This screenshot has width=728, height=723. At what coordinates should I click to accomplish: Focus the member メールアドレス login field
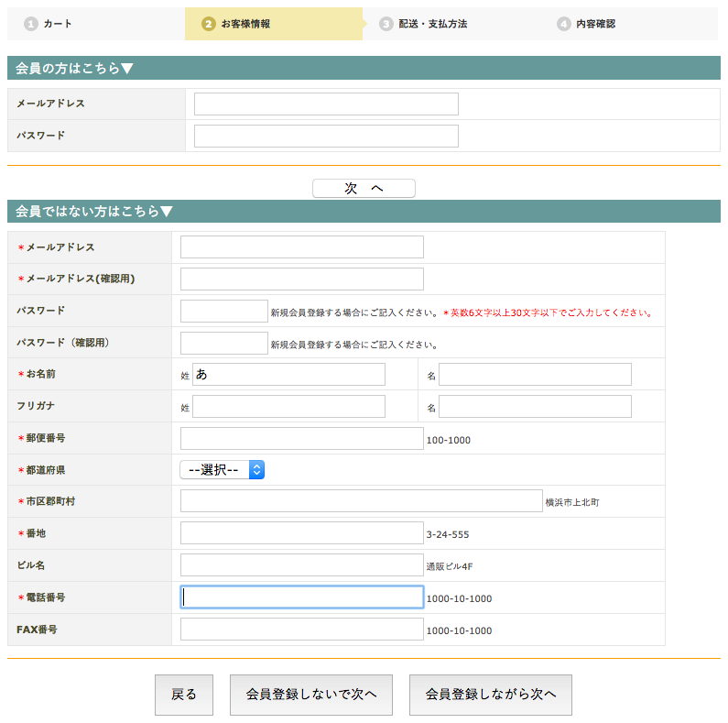tap(326, 104)
